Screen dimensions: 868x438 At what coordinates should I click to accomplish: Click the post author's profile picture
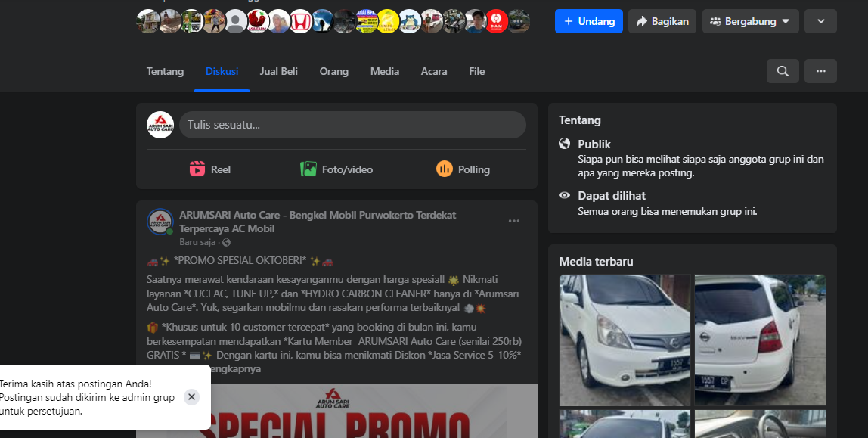pos(160,222)
